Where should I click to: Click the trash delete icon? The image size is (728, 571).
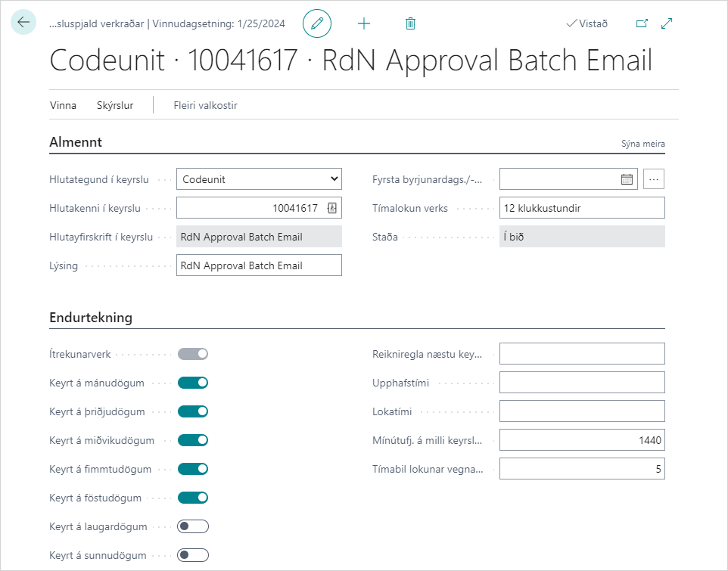(410, 23)
